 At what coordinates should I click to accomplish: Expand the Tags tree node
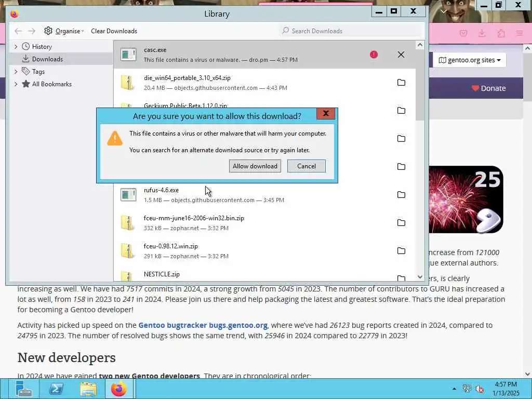[x=16, y=72]
